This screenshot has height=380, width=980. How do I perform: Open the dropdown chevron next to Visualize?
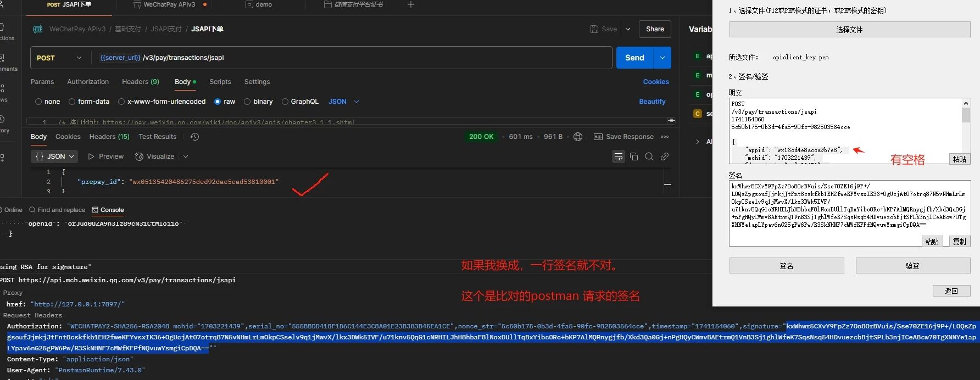pos(186,157)
